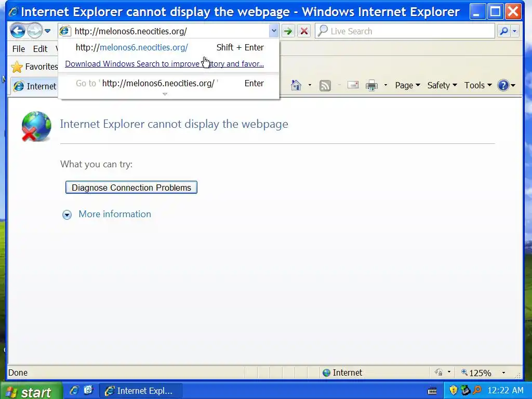The height and width of the screenshot is (399, 532).
Task: Select the melonos6.neocities.org autocomplete suggestion
Action: pos(169,47)
